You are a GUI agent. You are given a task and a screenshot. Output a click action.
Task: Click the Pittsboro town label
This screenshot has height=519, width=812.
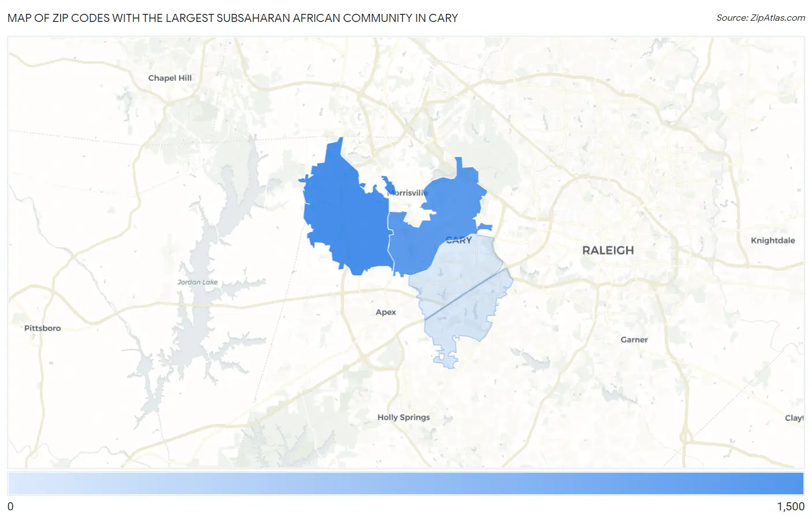(42, 328)
